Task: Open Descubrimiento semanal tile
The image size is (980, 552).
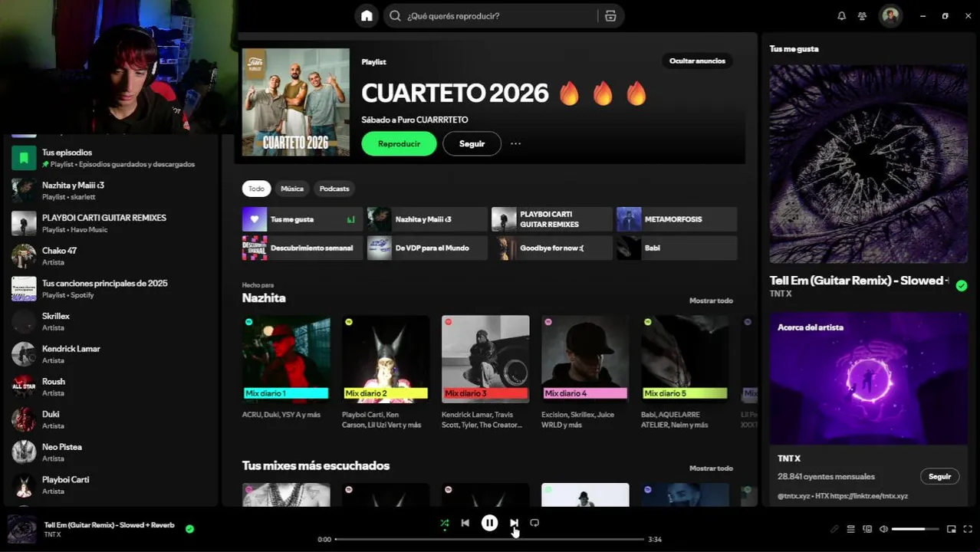Action: tap(302, 248)
